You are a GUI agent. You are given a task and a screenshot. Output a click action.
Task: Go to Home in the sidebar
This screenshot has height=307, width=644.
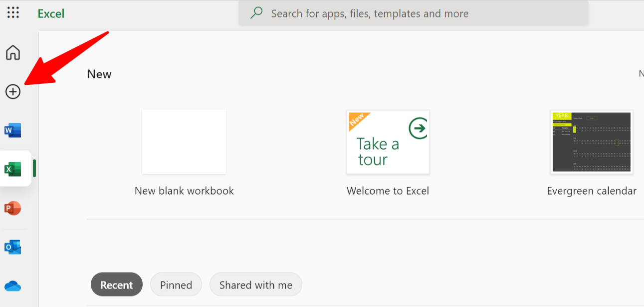pyautogui.click(x=13, y=52)
